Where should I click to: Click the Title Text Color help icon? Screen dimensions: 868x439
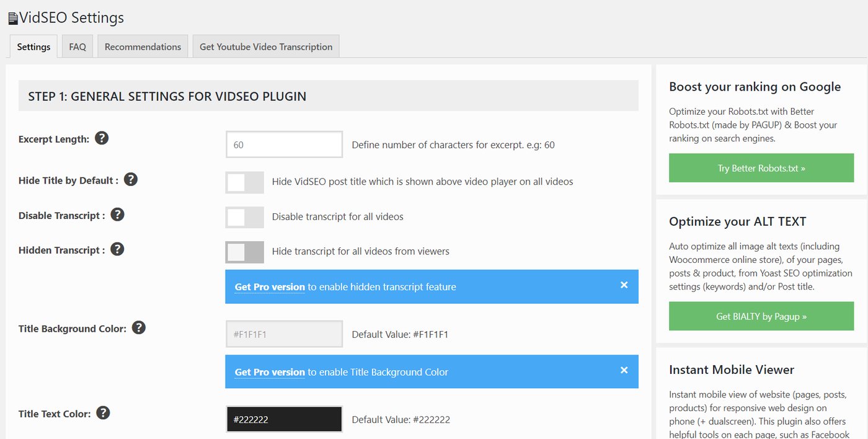click(103, 412)
